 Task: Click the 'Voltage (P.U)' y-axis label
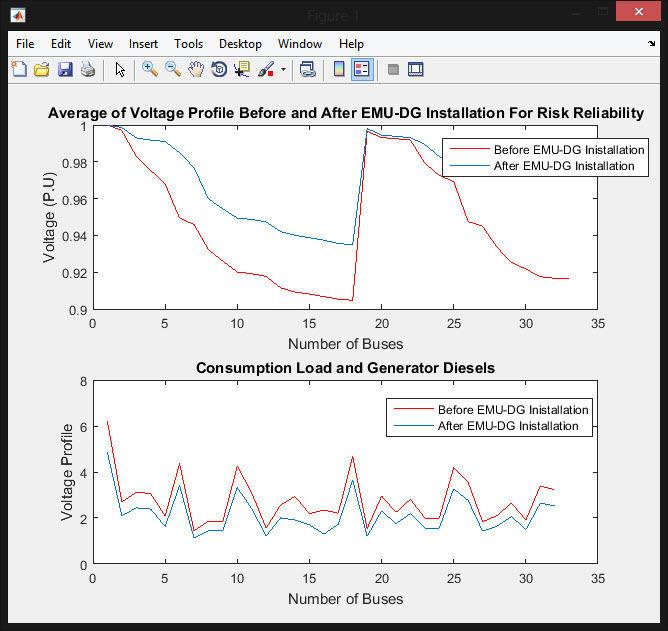click(x=49, y=217)
